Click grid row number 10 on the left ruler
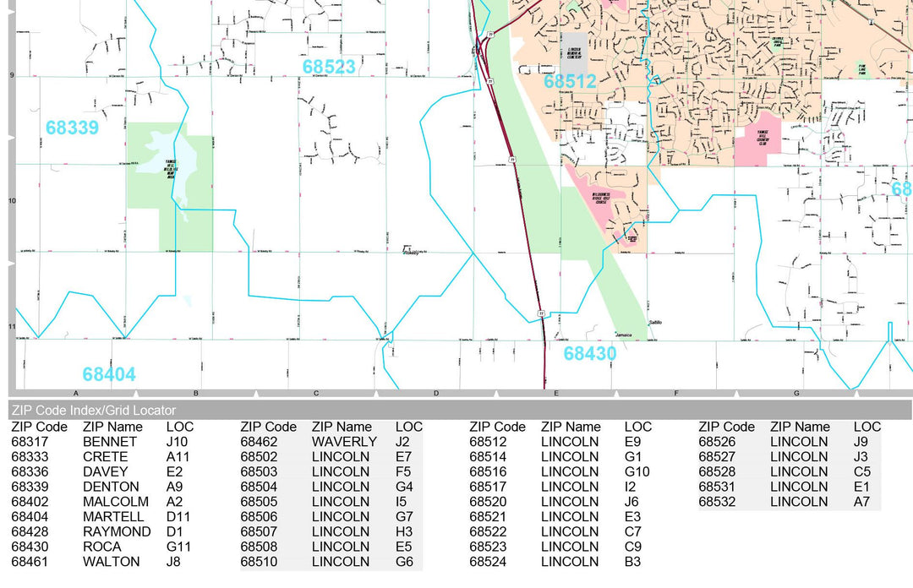 click(12, 201)
